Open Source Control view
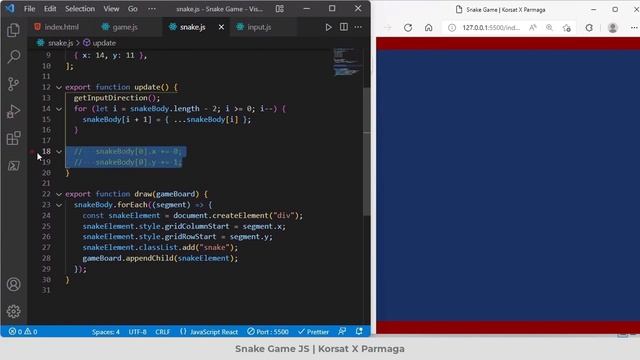640x360 pixels. tap(13, 84)
